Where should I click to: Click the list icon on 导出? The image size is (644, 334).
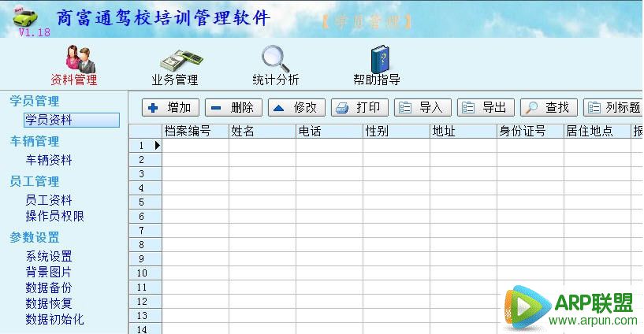click(468, 107)
